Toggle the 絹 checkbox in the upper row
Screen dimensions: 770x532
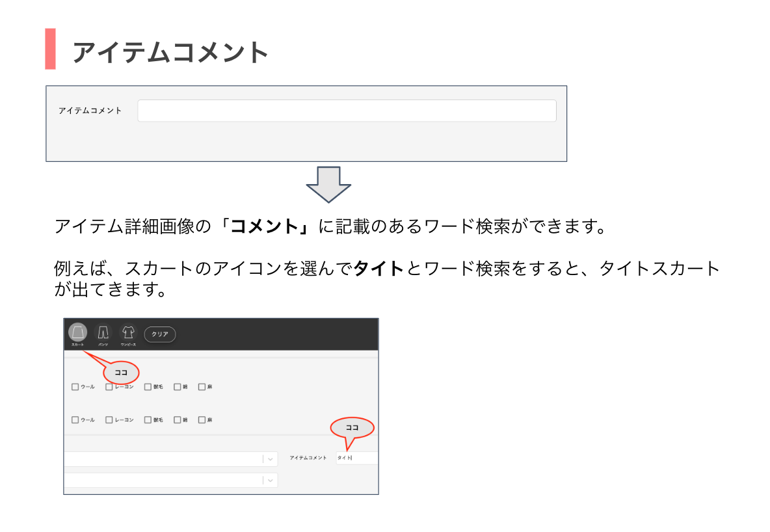[177, 387]
